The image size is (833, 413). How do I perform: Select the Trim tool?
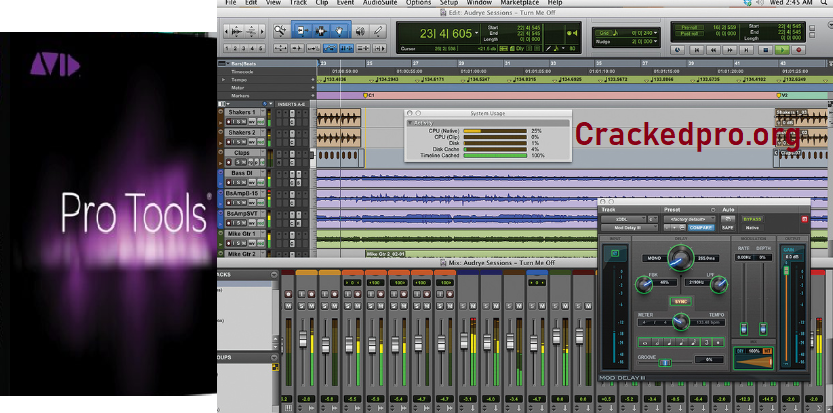[x=301, y=31]
